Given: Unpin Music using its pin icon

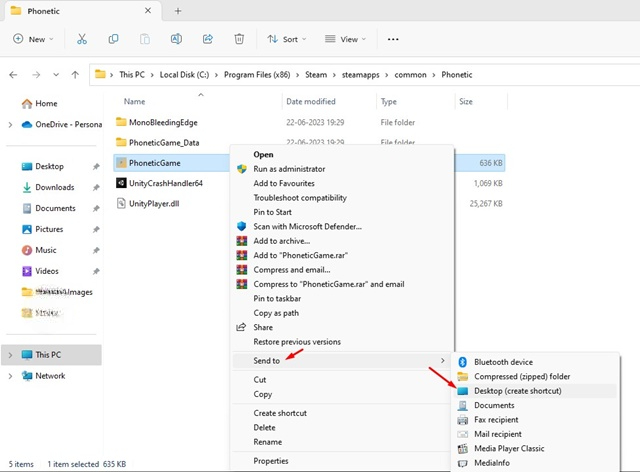Looking at the screenshot, I should tap(96, 250).
